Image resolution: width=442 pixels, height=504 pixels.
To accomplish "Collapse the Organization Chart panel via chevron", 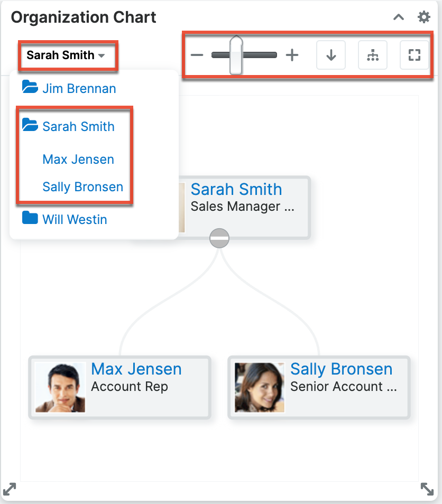I will (x=399, y=17).
